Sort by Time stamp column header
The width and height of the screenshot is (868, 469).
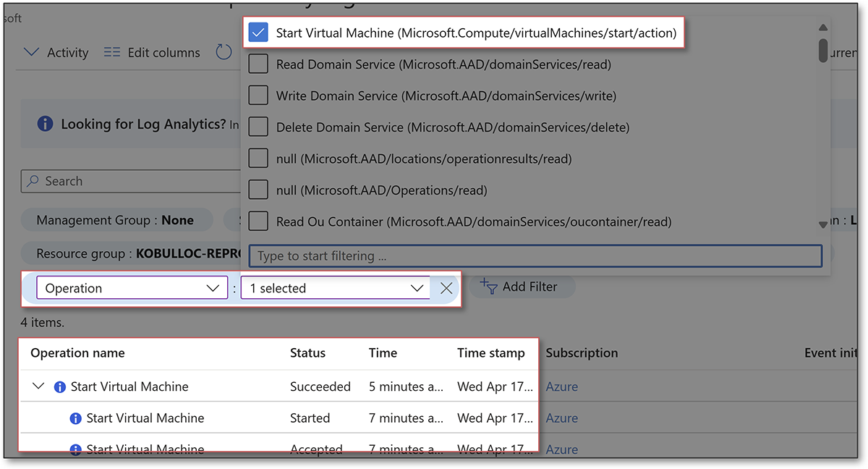(x=491, y=353)
